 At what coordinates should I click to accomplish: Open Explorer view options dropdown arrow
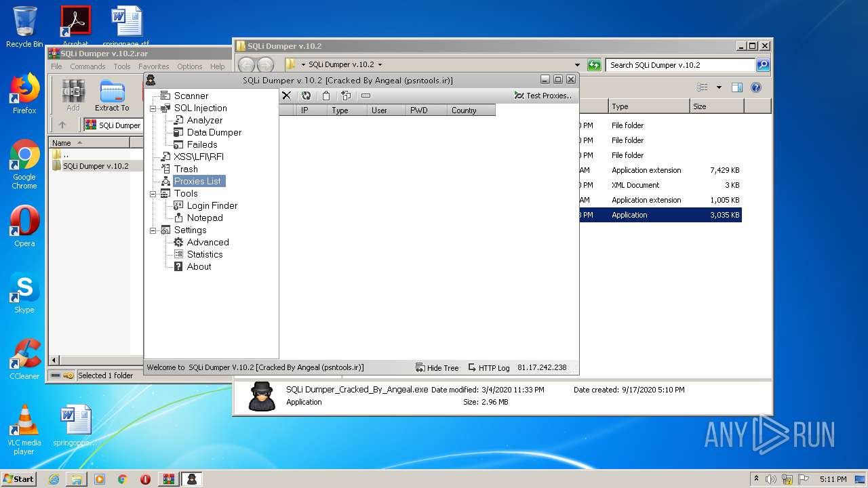point(719,87)
